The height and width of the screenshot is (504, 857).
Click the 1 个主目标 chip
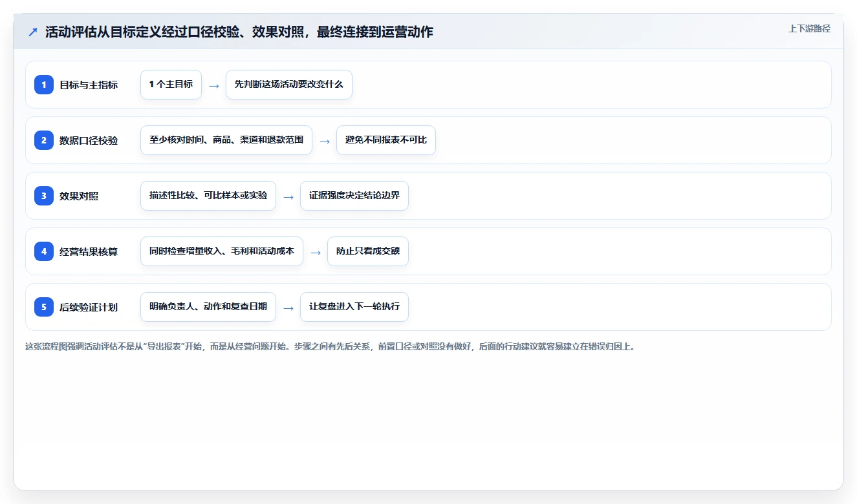point(171,85)
